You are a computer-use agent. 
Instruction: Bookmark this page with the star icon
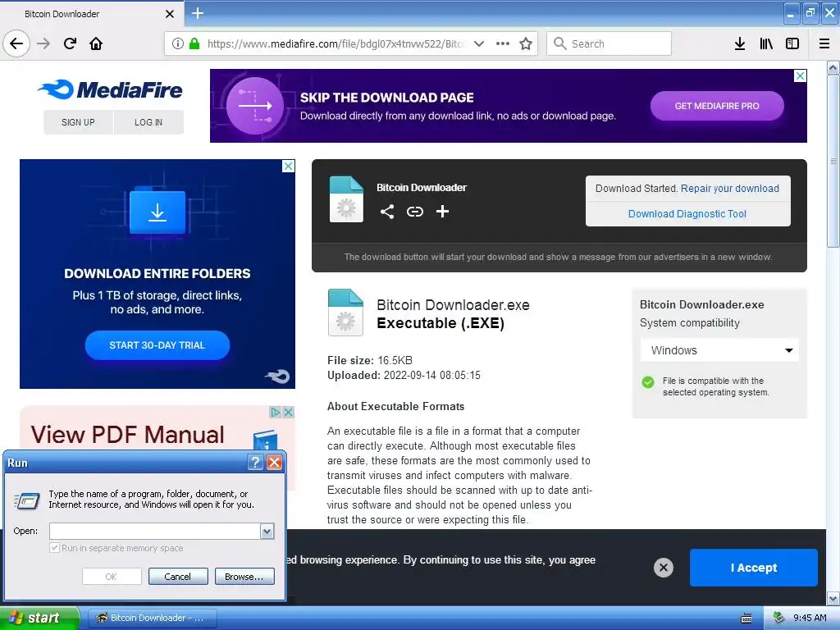[x=526, y=43]
